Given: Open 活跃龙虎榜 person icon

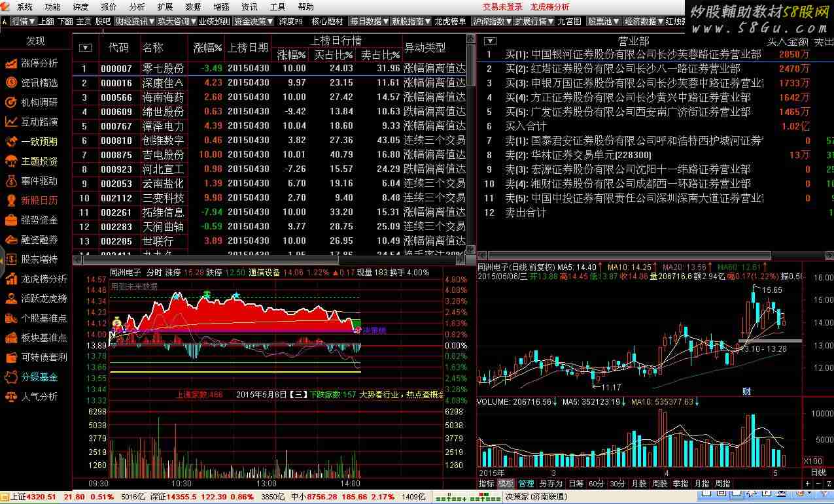Looking at the screenshot, I should tap(10, 299).
